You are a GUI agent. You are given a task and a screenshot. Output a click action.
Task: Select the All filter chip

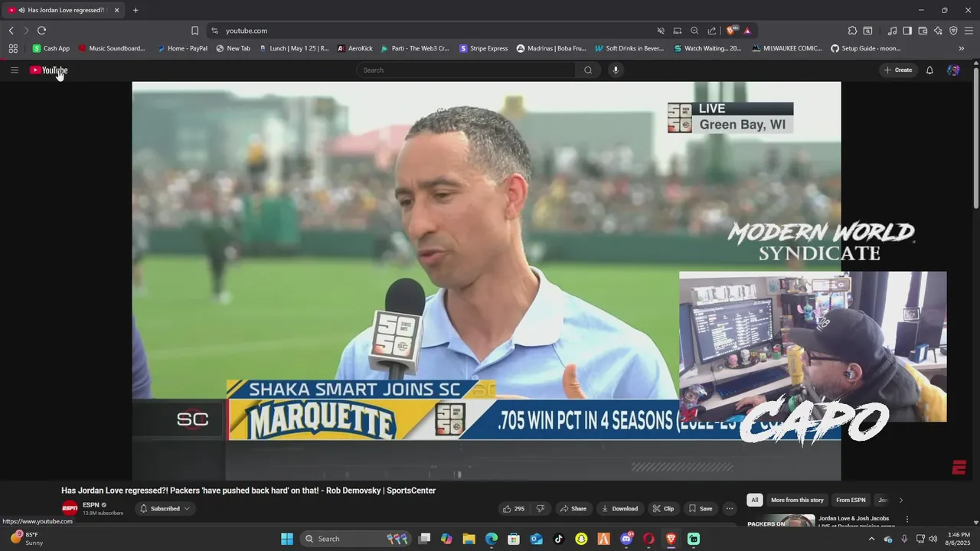click(754, 500)
